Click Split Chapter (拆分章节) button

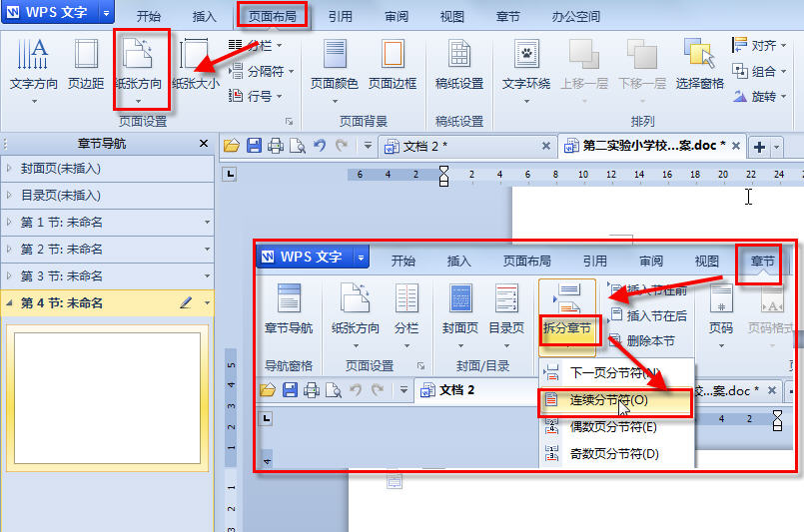[567, 316]
